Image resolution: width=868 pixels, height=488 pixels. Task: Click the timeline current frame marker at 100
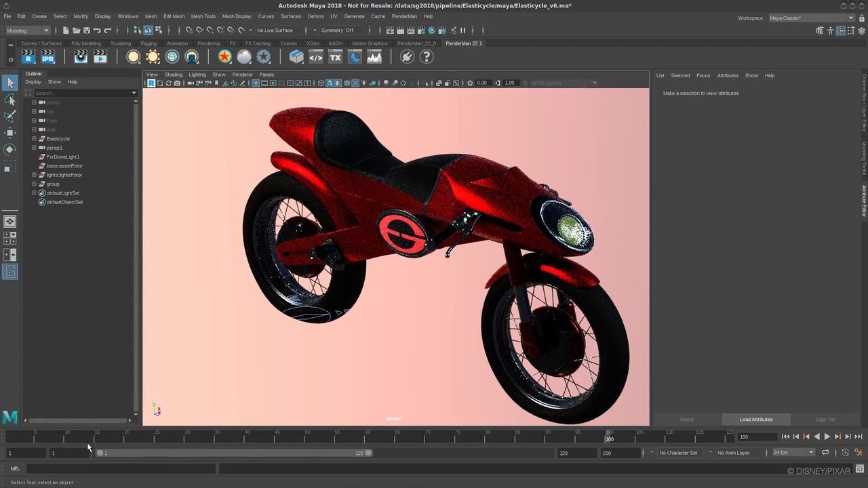click(x=610, y=436)
